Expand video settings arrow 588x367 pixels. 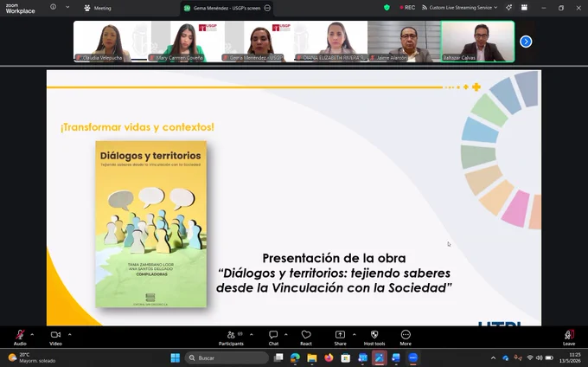pyautogui.click(x=70, y=334)
